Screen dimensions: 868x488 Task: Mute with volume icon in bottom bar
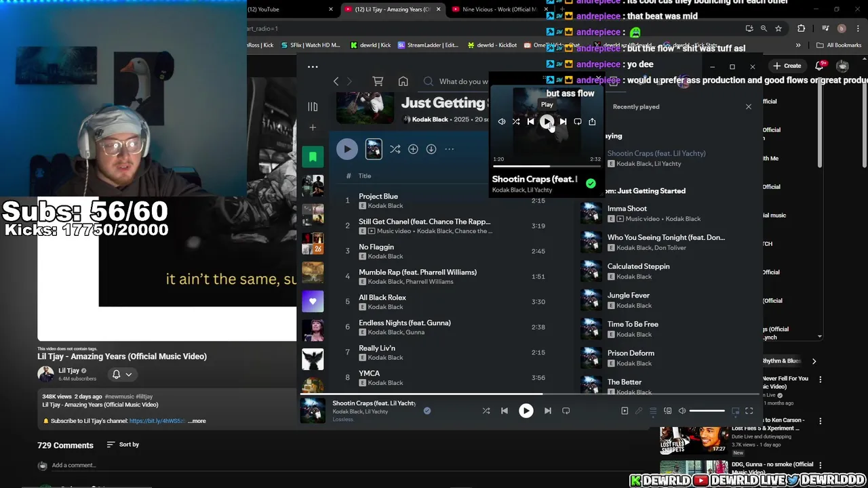click(x=682, y=411)
